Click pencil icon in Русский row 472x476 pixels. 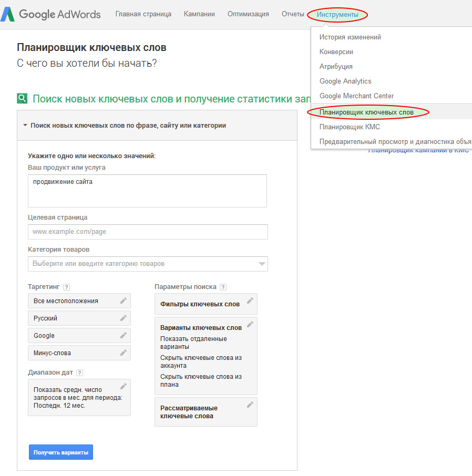[124, 318]
